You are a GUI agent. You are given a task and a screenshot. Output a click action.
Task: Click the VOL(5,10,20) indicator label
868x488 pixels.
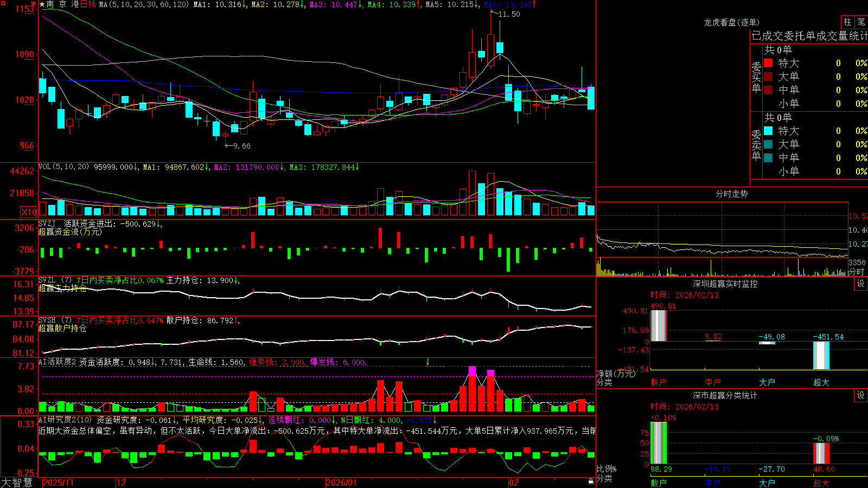(x=63, y=167)
